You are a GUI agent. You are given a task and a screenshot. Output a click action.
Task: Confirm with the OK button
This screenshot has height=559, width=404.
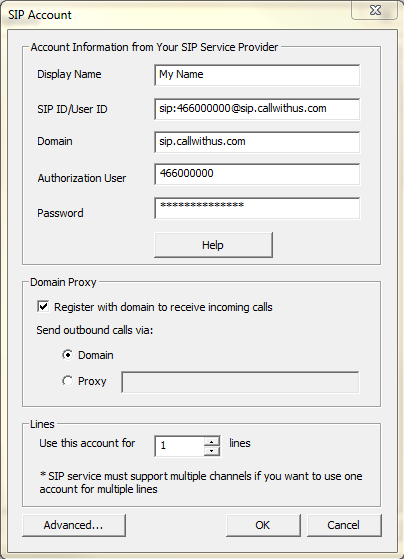click(263, 525)
